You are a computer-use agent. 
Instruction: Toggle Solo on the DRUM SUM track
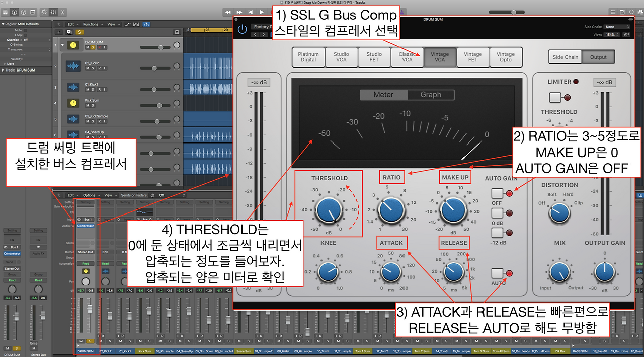click(93, 47)
